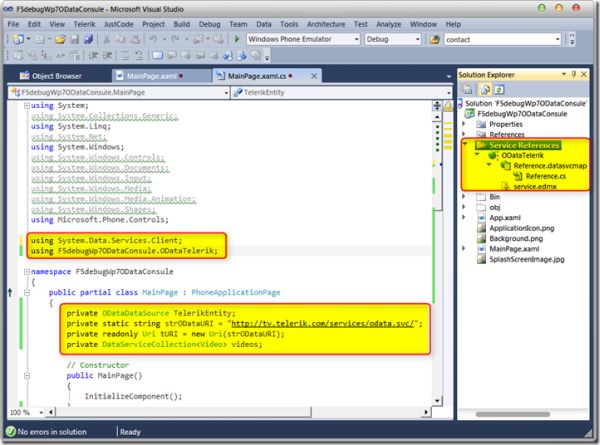Click the green no-errors status icon
The image size is (600, 445).
point(9,432)
